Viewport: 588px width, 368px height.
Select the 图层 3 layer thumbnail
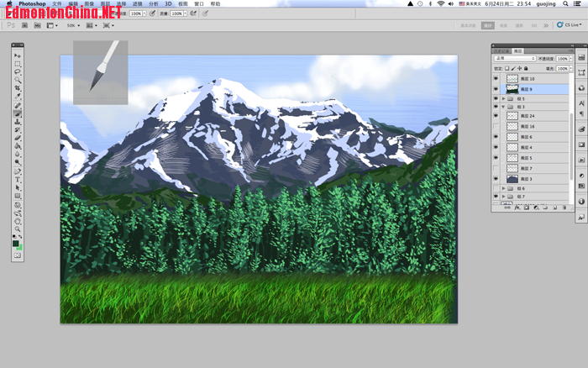pyautogui.click(x=512, y=179)
